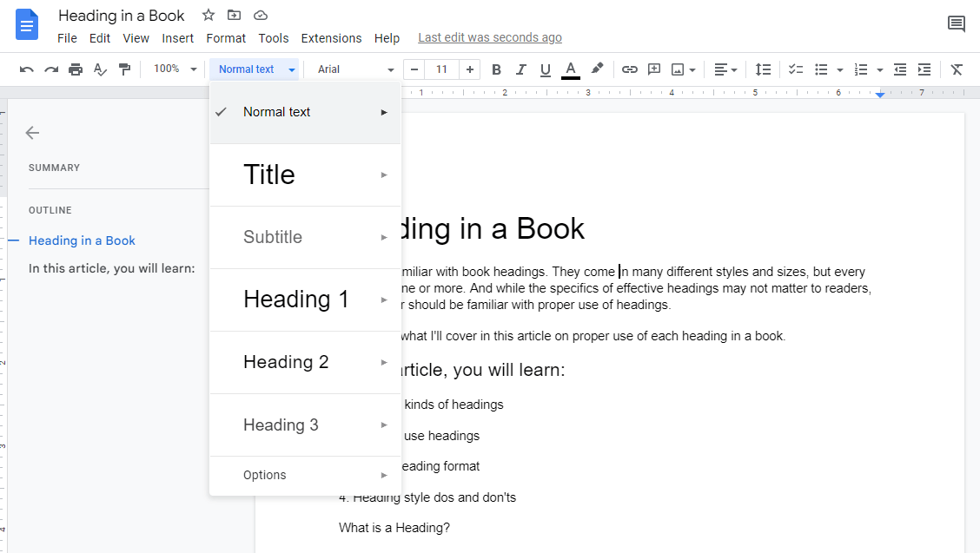
Task: Expand the Heading 1 submenu arrow
Action: pyautogui.click(x=385, y=300)
